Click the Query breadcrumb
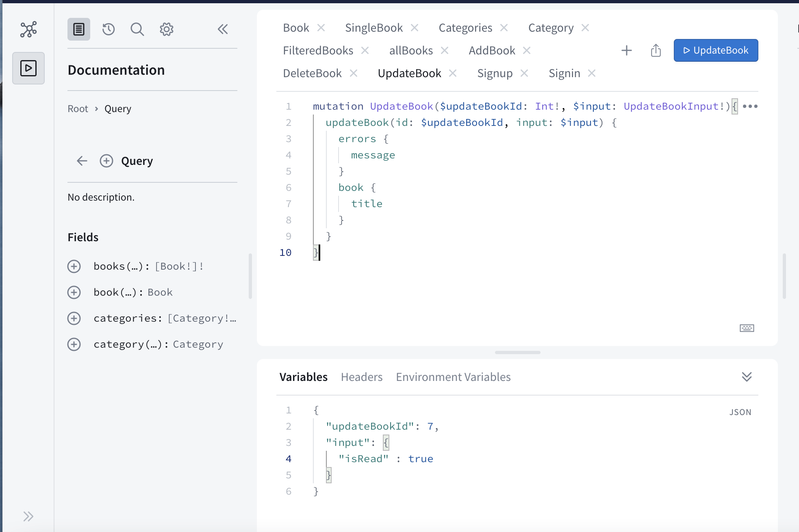 [x=118, y=109]
